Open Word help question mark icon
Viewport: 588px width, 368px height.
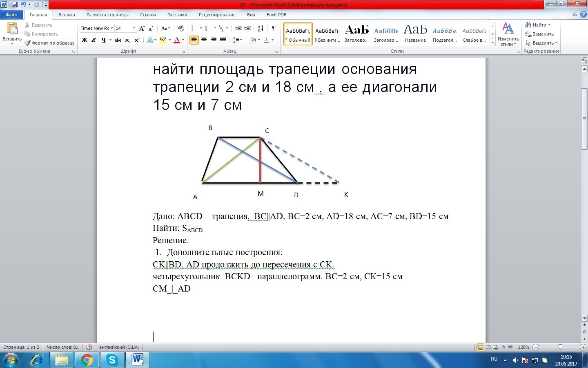[x=583, y=15]
